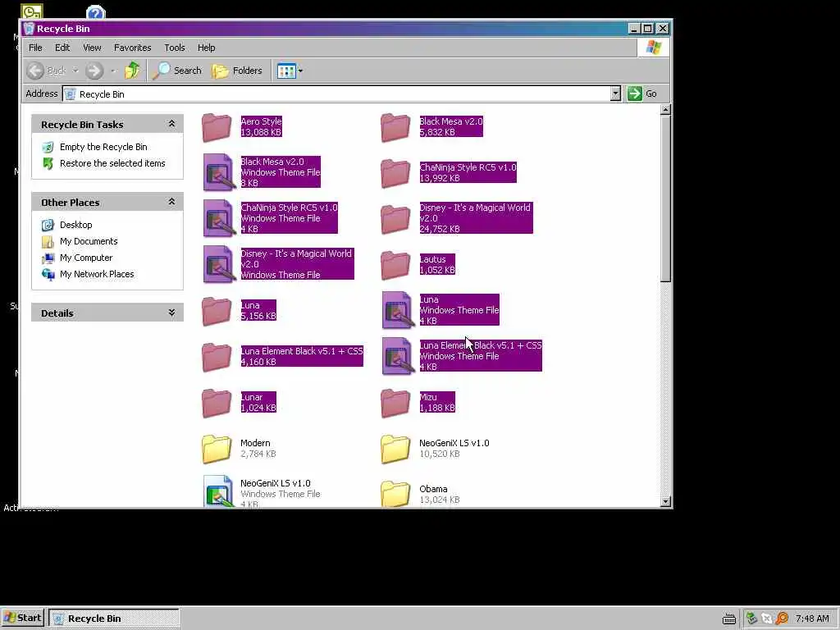Open the Search pane

(177, 71)
